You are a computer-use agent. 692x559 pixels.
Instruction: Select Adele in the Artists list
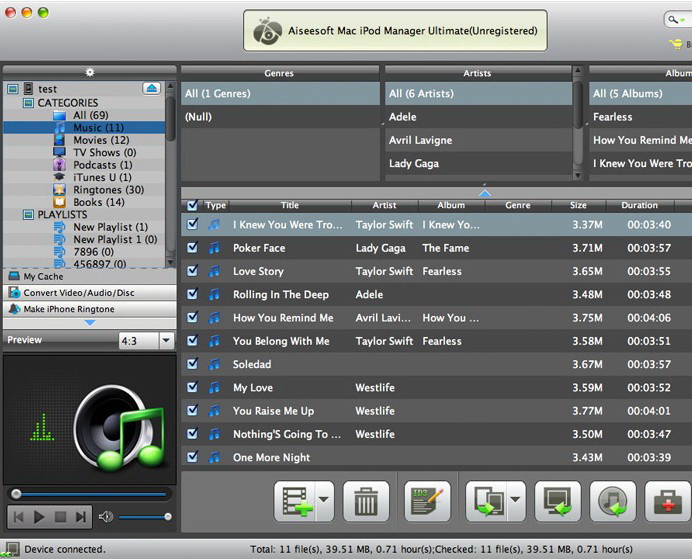(403, 117)
